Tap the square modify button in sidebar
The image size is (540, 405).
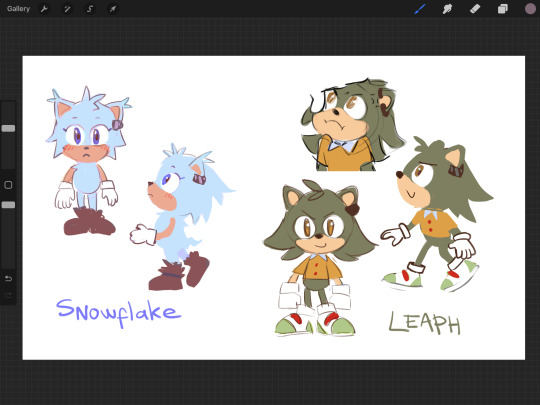pos(8,185)
